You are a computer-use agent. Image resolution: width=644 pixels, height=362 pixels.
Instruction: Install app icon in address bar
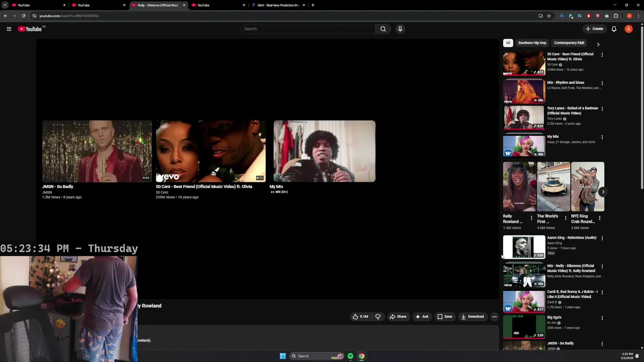(x=540, y=16)
